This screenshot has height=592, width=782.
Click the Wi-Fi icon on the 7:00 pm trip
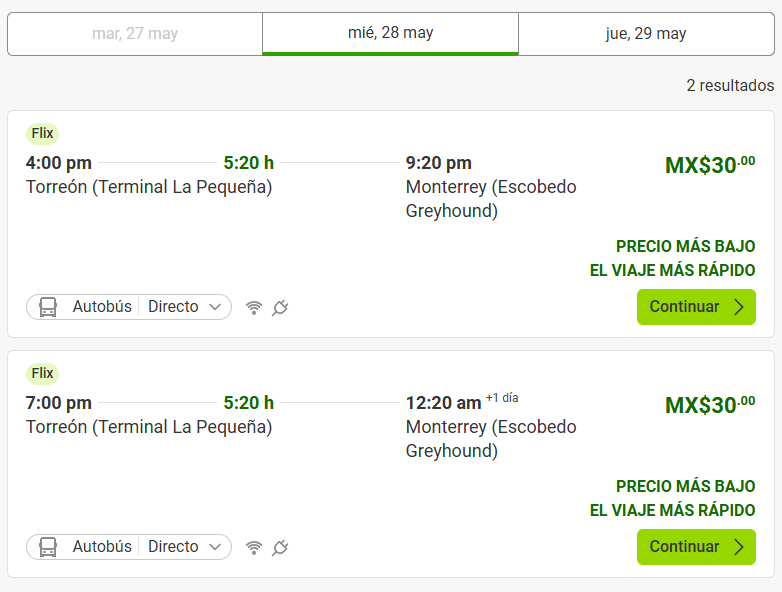(x=254, y=548)
